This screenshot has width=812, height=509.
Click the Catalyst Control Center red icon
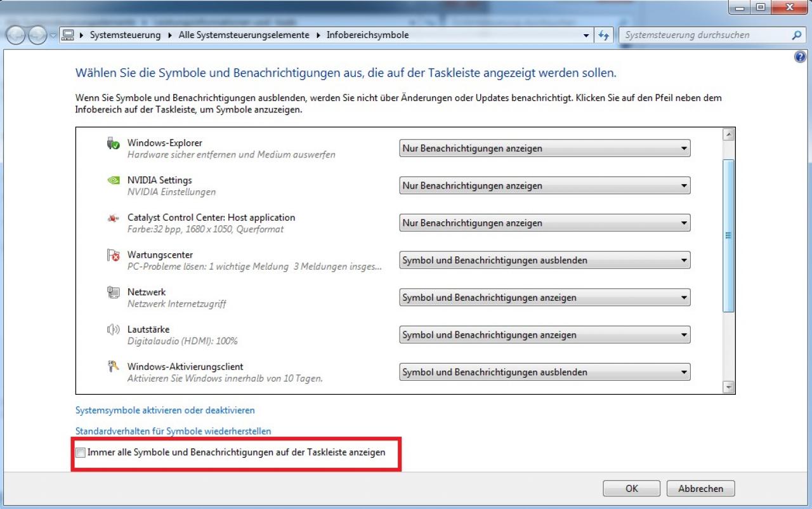point(113,218)
